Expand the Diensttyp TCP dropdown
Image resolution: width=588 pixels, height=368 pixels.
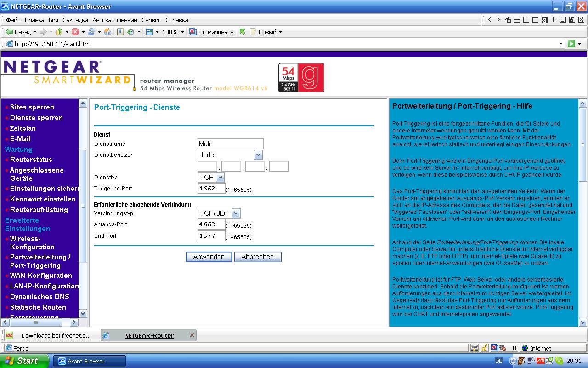click(220, 178)
